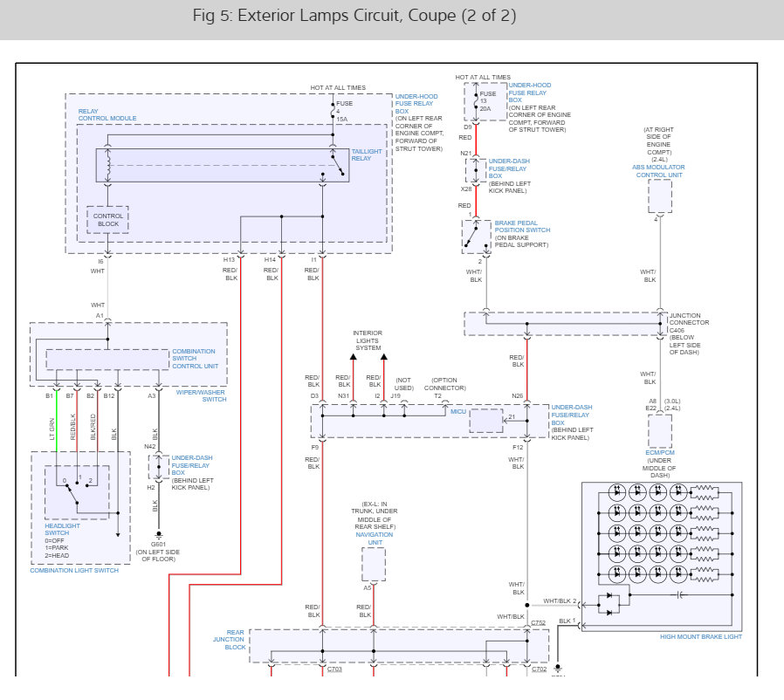Viewport: 784px width, 700px height.
Task: Click the figure title 'Fig 5: Exterior Lamps Circuit, Coupe (2 of 2)'
Action: click(354, 16)
